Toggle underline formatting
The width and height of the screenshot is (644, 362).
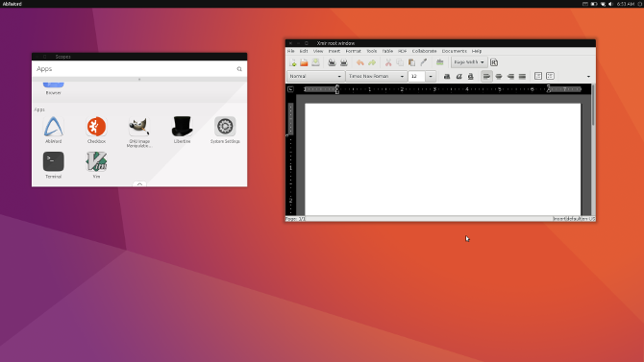471,77
